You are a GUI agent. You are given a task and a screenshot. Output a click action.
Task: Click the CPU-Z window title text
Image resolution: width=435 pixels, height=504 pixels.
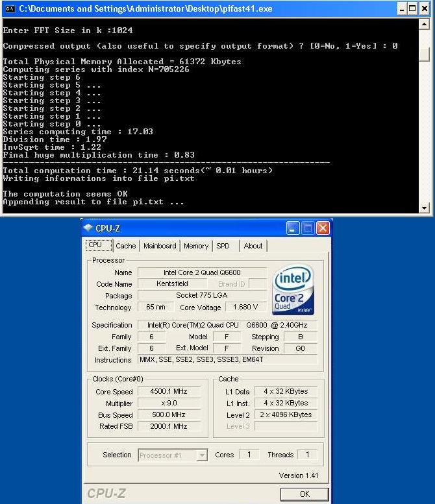point(108,228)
